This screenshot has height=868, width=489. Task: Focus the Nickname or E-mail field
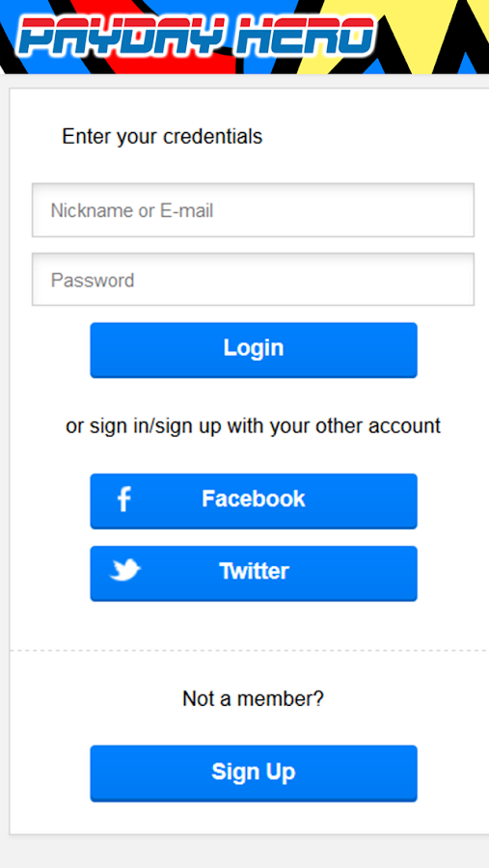coord(253,210)
